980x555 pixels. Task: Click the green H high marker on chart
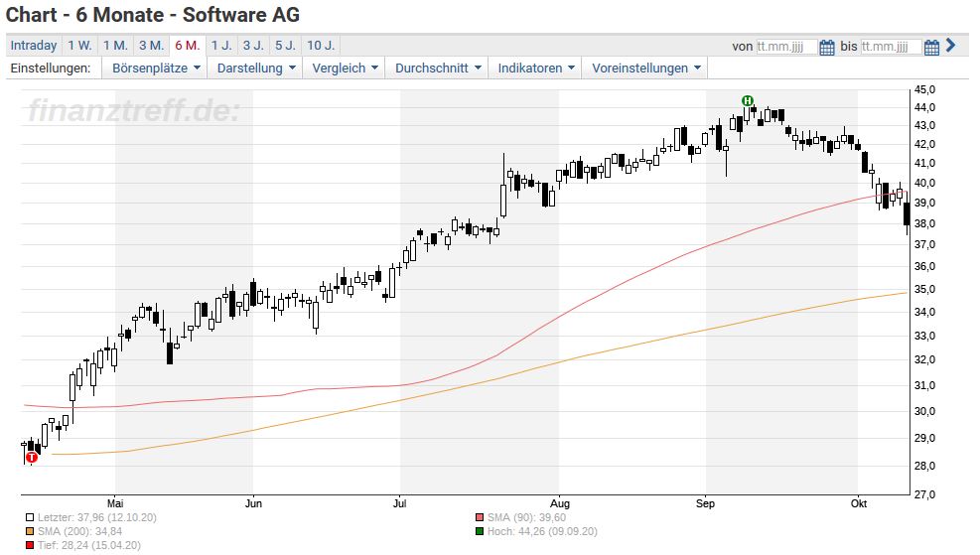[x=747, y=100]
